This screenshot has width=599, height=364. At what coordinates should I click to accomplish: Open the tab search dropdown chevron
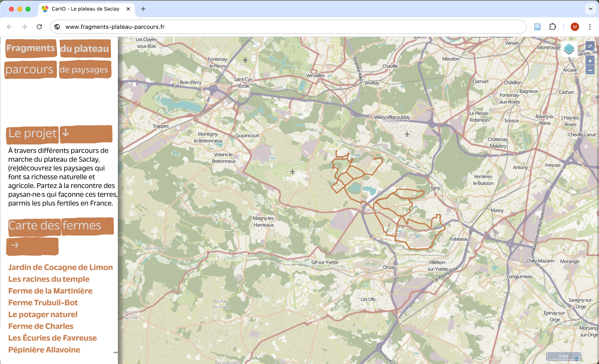(x=590, y=9)
